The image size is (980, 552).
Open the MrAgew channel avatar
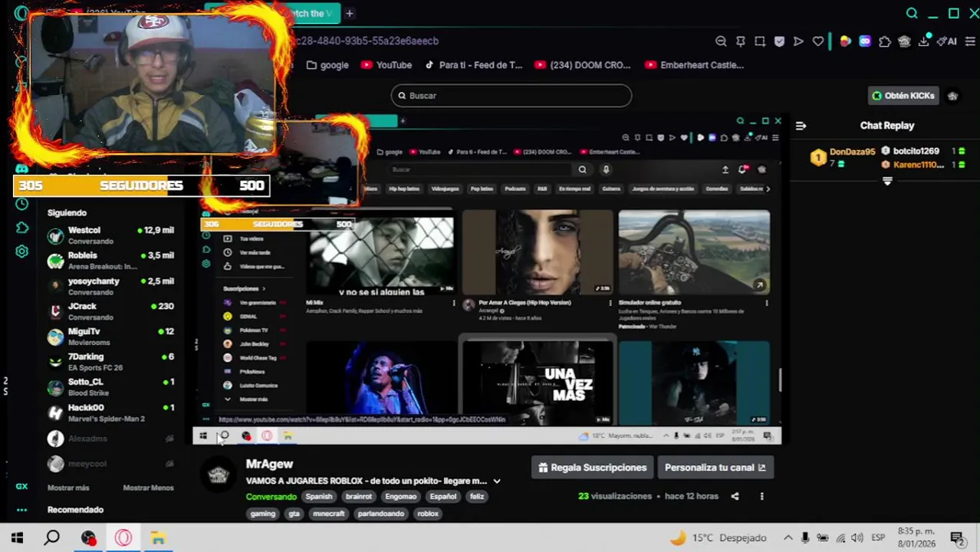tap(219, 475)
